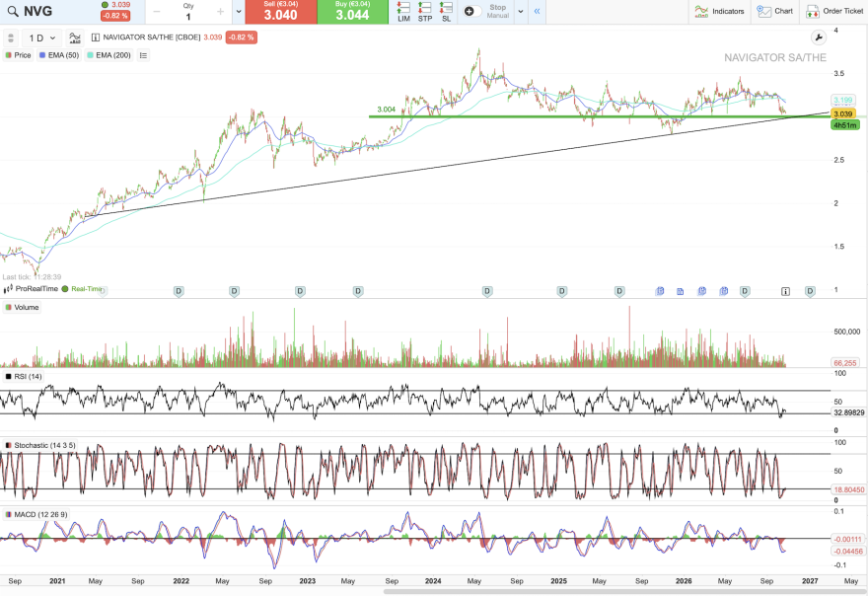Click the ProRealTime logo icon
Image resolution: width=868 pixels, height=596 pixels.
8,288
